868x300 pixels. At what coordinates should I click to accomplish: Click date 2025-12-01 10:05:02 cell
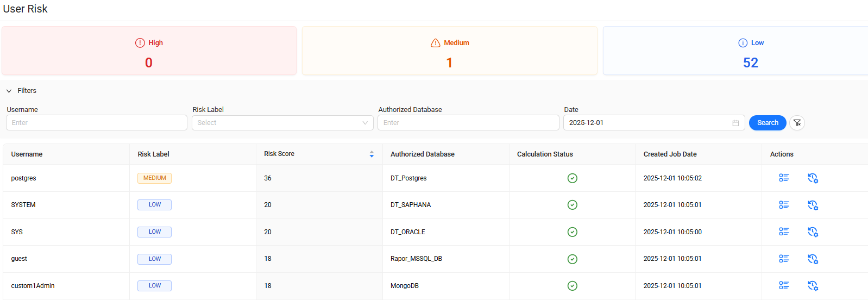pos(672,178)
